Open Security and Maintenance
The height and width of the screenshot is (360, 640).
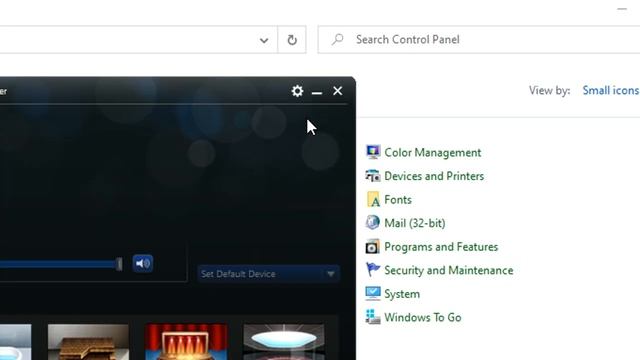pyautogui.click(x=449, y=270)
